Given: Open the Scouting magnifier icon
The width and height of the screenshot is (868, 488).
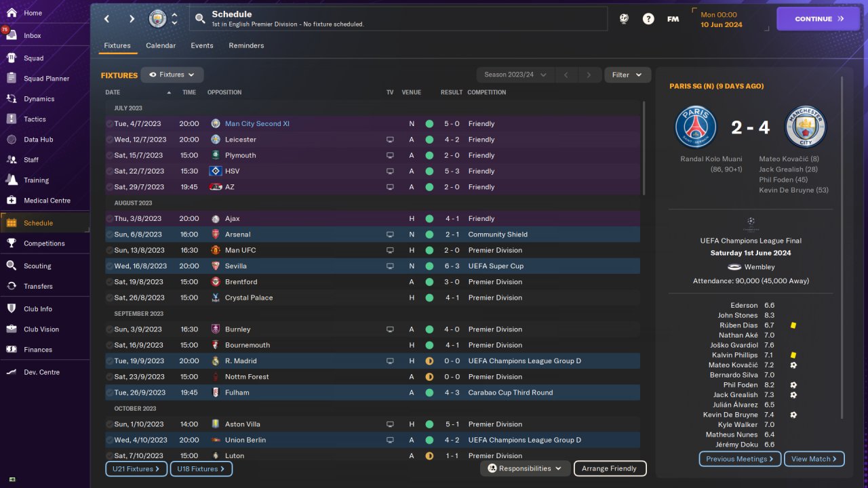Looking at the screenshot, I should pos(12,266).
